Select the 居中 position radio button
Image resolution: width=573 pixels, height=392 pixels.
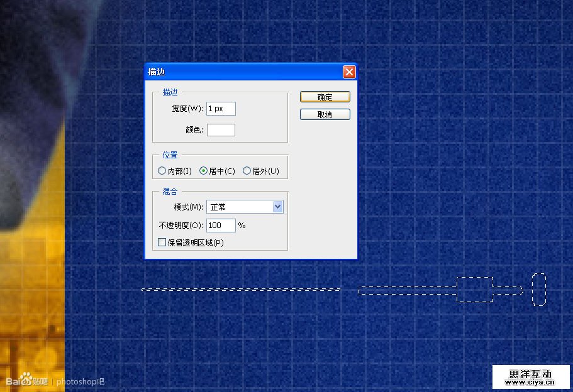click(203, 171)
